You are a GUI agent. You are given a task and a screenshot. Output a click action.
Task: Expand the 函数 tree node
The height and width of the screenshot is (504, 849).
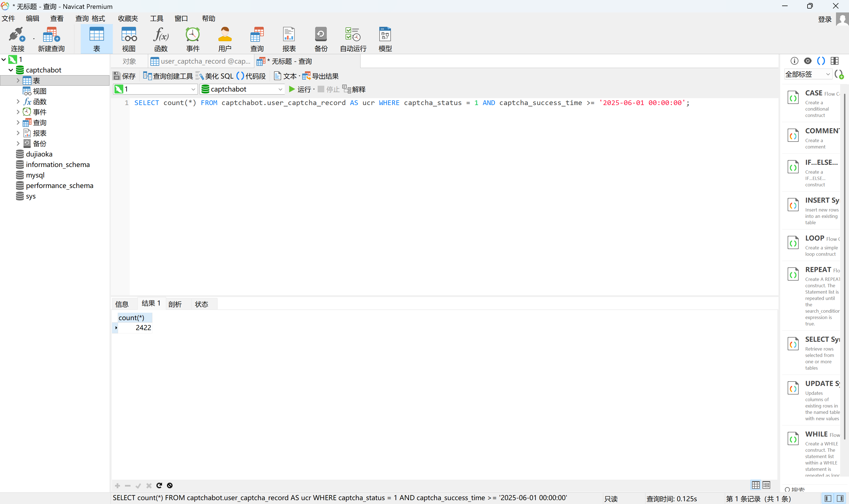(x=18, y=101)
